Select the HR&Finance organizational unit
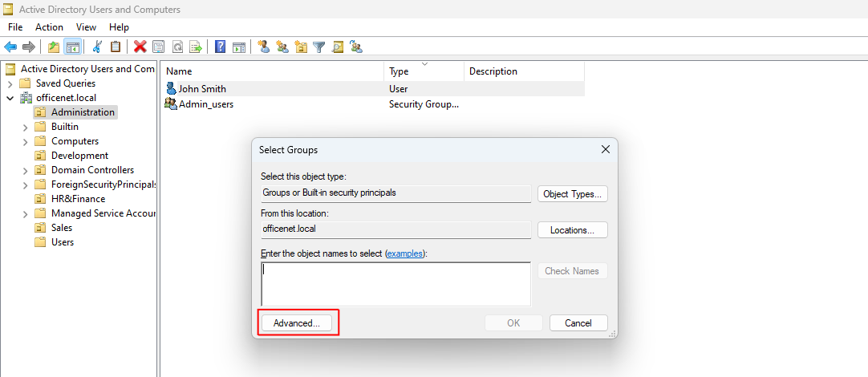Viewport: 868px width, 377px height. tap(78, 199)
